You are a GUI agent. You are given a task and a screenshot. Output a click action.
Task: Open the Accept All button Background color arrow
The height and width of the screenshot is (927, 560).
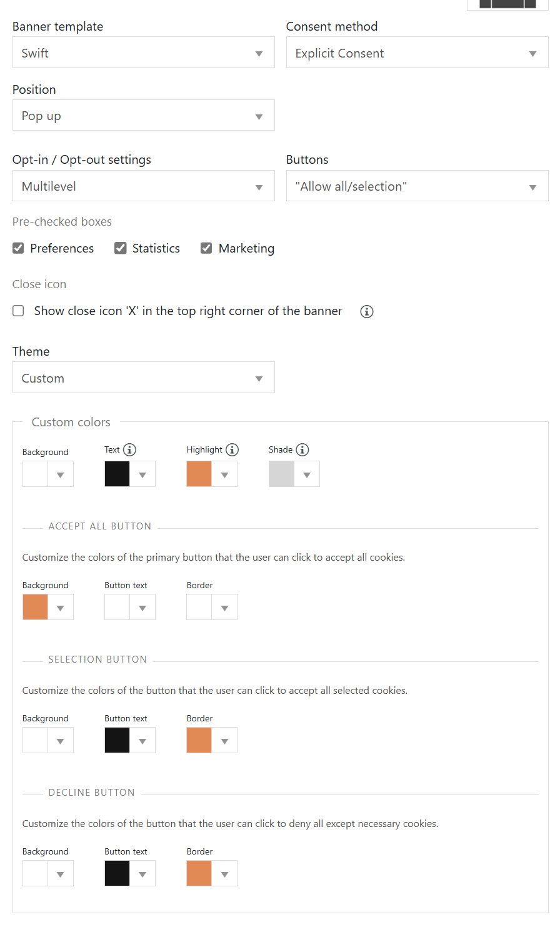point(61,608)
